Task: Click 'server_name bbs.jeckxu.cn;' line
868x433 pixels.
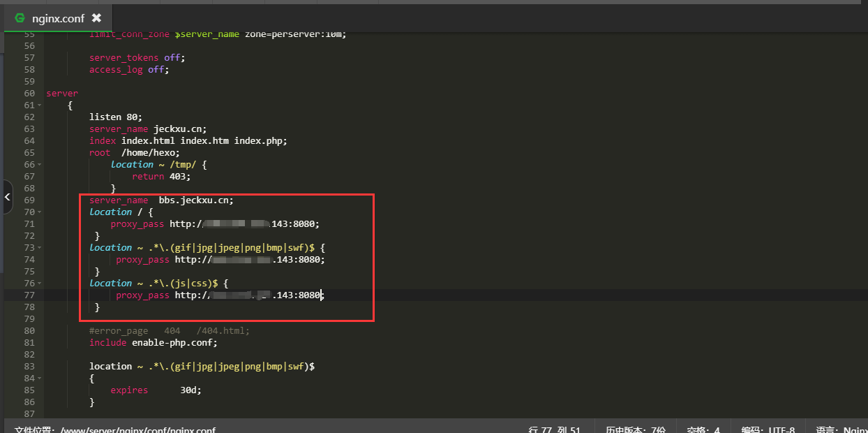Action: pos(162,200)
